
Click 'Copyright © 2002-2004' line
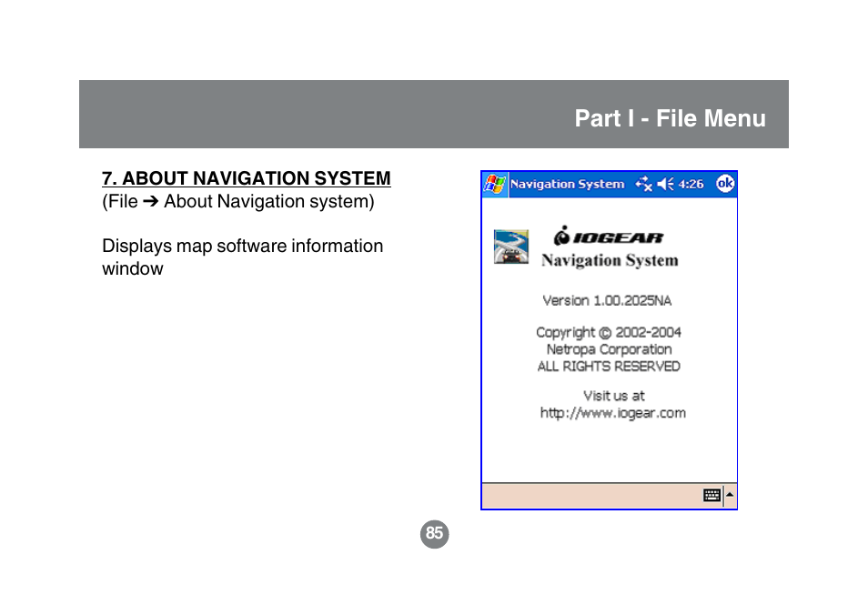coord(609,333)
